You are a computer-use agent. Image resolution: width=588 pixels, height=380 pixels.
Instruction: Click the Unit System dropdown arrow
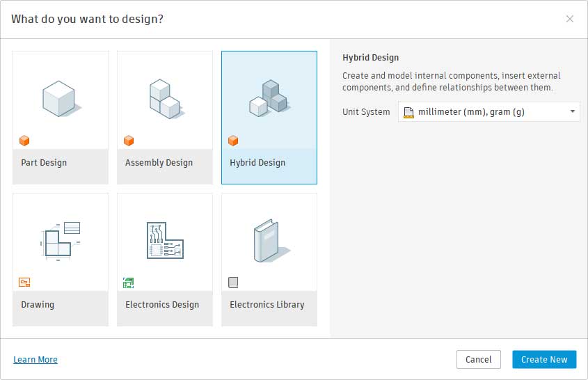(572, 111)
